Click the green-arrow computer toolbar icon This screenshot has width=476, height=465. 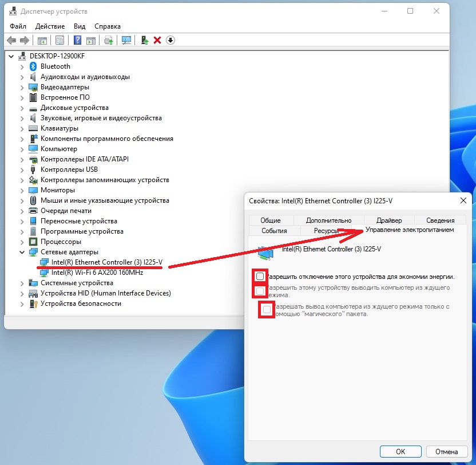pyautogui.click(x=145, y=40)
